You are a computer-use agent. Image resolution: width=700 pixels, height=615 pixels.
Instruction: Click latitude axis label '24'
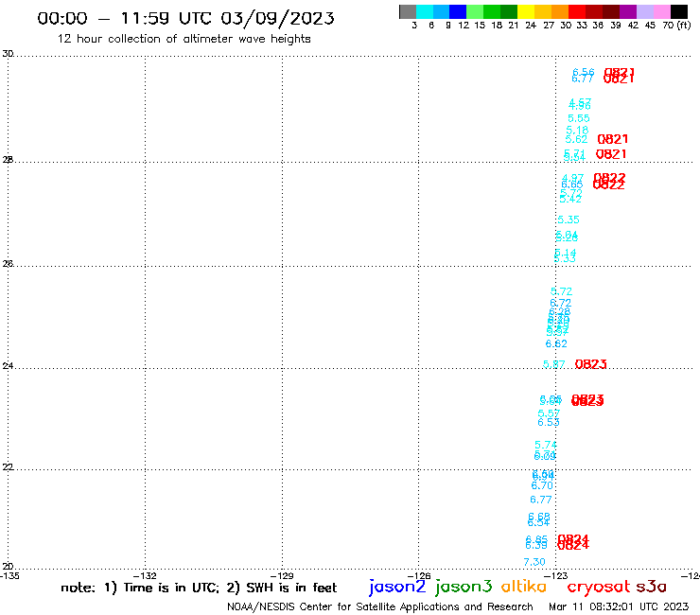click(8, 366)
